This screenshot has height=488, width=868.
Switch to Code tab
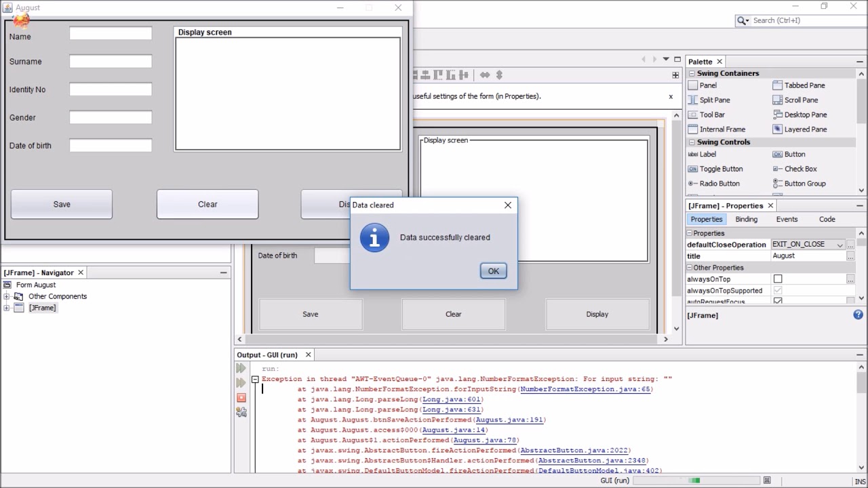pyautogui.click(x=827, y=220)
